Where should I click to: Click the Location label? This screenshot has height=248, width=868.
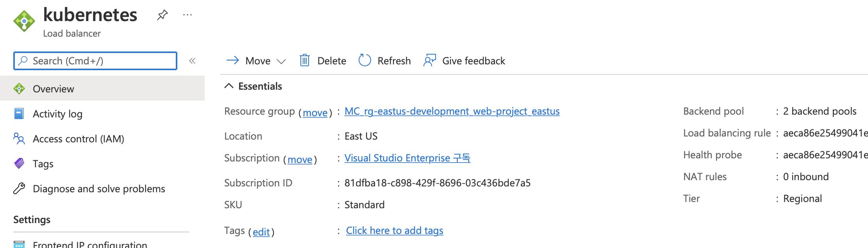point(243,136)
